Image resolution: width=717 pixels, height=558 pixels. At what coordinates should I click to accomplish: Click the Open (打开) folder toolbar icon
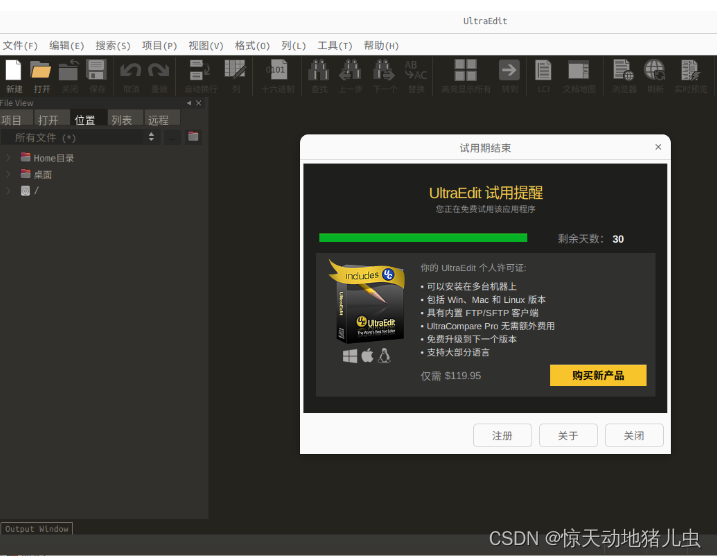tap(41, 71)
